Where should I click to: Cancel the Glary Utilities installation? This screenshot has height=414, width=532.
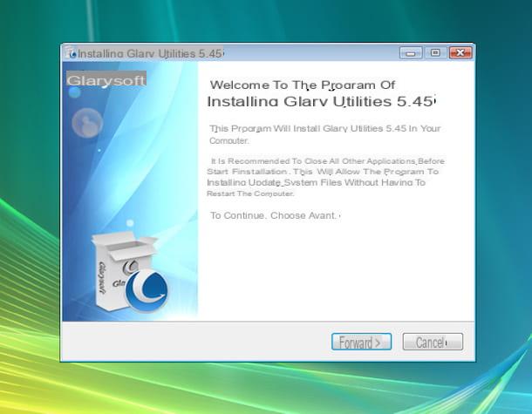[x=433, y=342]
